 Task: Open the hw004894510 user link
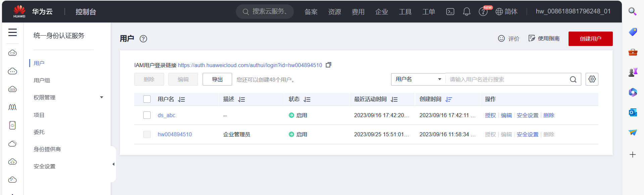(175, 134)
